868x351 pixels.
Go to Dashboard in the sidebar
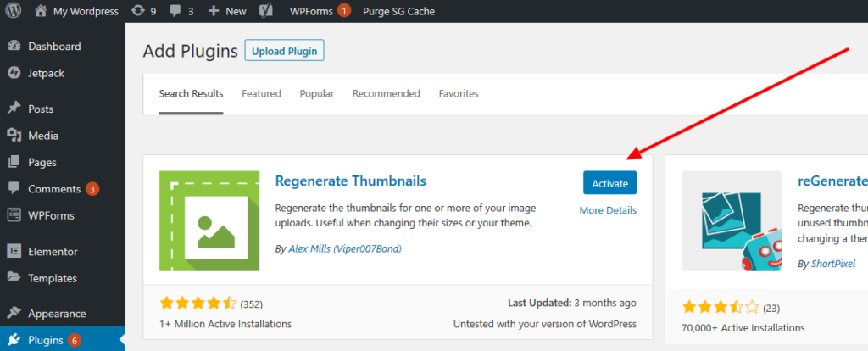(54, 47)
